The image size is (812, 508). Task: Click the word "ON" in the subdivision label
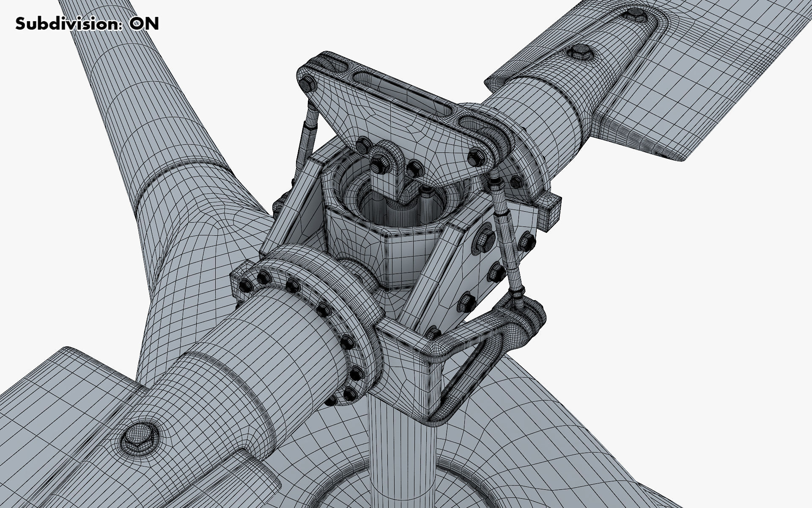pyautogui.click(x=144, y=24)
